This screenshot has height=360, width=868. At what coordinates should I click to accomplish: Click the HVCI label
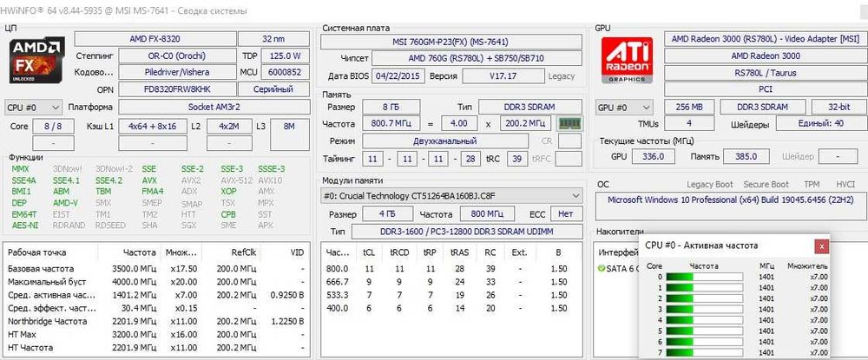click(845, 184)
